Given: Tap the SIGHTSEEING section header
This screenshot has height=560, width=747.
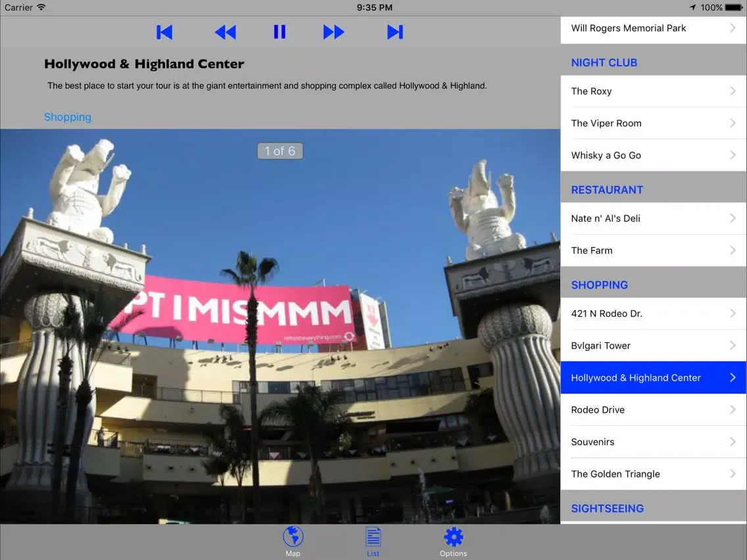Looking at the screenshot, I should [608, 509].
